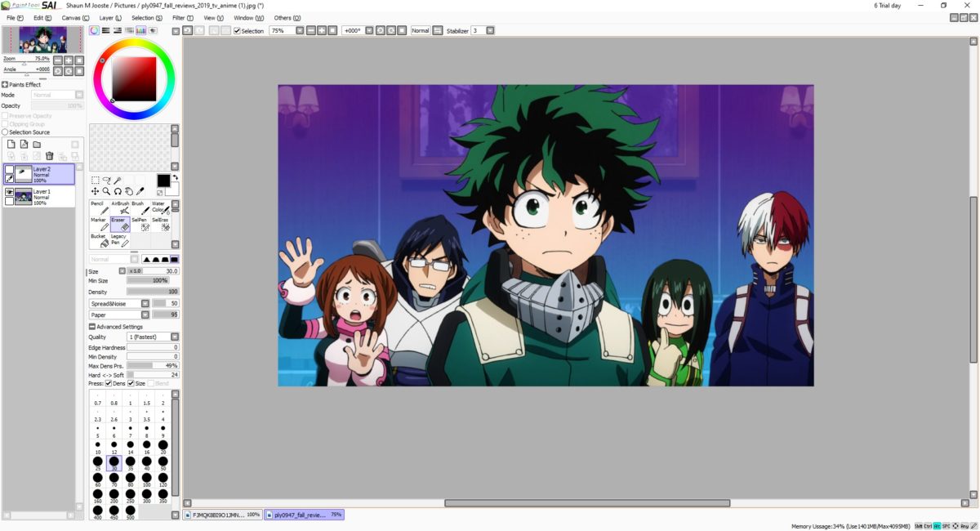Viewport: 980px width, 531px height.
Task: Activate the rectangular selection tool
Action: click(95, 181)
